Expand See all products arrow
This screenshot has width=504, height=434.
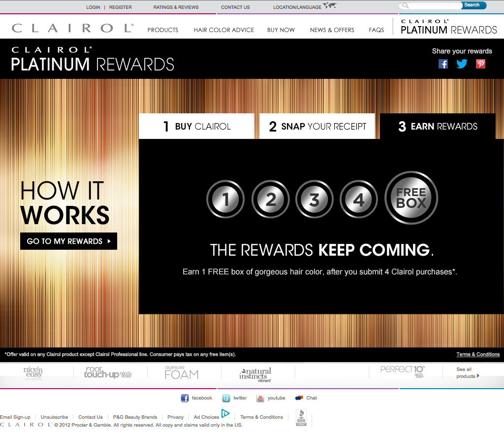[x=478, y=376]
